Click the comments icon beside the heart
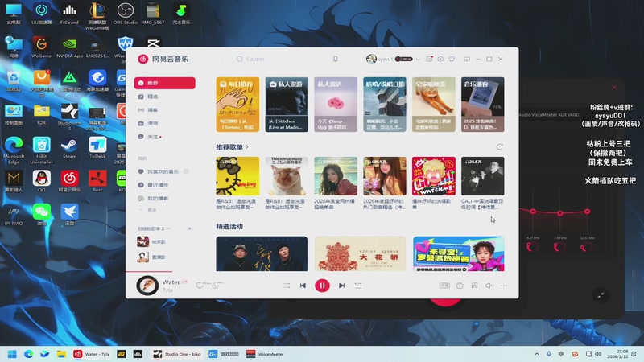 click(x=216, y=286)
